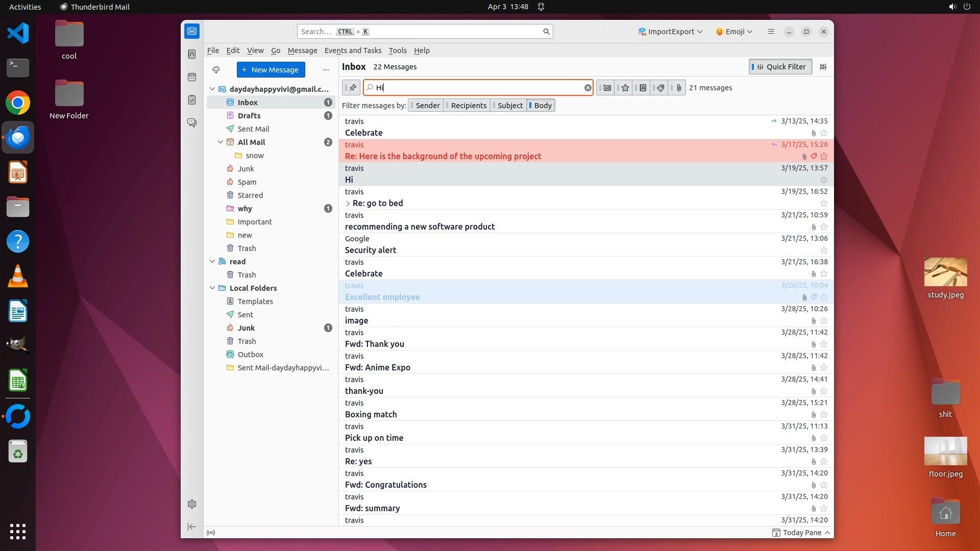Open the Tools menu
The height and width of the screenshot is (551, 980).
[x=397, y=51]
